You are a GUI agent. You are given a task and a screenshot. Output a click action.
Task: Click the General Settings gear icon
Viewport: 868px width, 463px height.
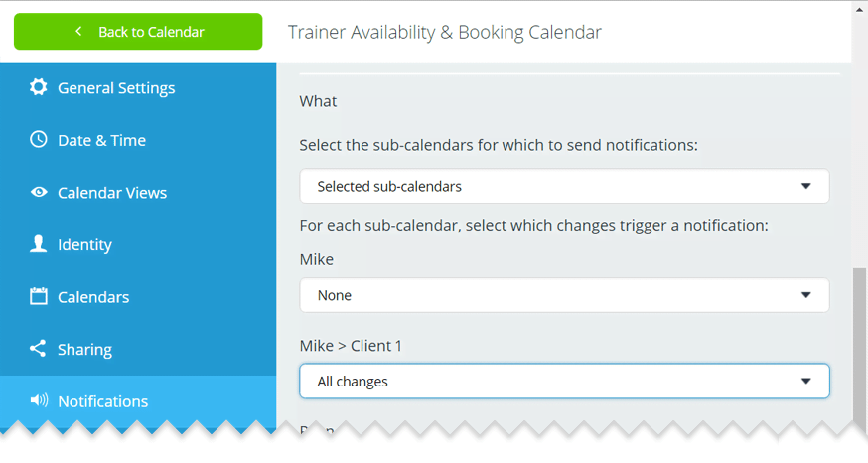coord(38,87)
